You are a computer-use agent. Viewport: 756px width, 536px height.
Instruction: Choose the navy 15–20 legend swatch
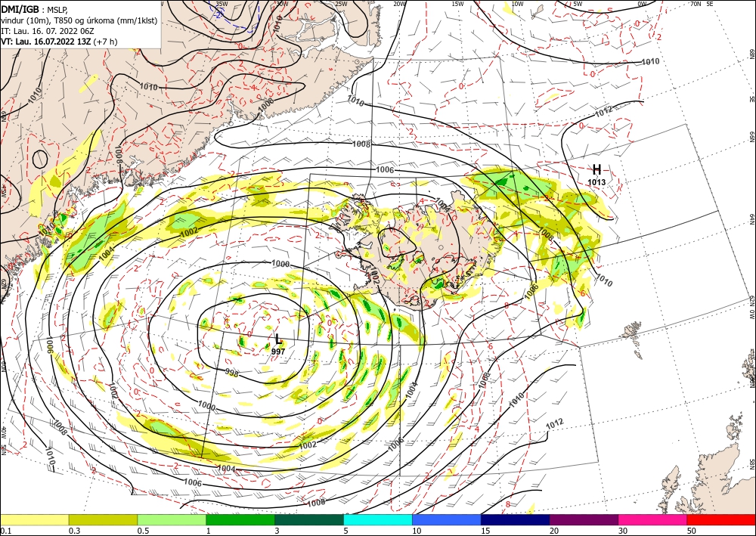pyautogui.click(x=516, y=519)
